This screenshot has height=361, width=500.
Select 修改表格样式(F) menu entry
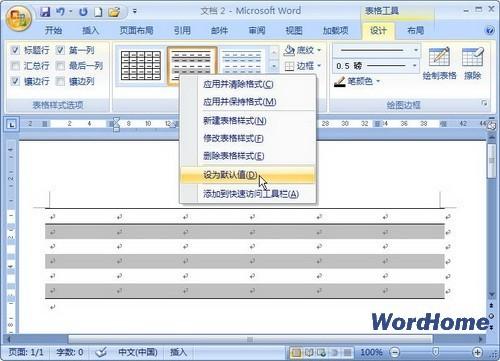tap(248, 138)
